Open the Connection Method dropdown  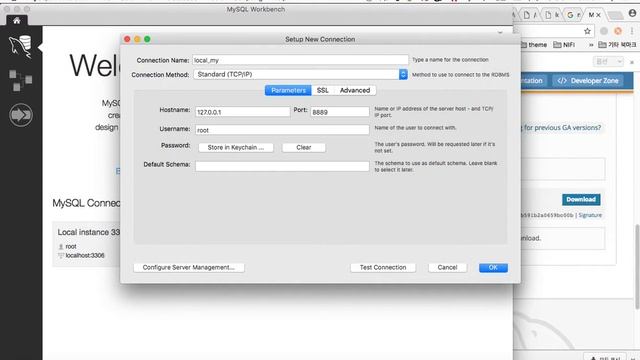[x=300, y=74]
